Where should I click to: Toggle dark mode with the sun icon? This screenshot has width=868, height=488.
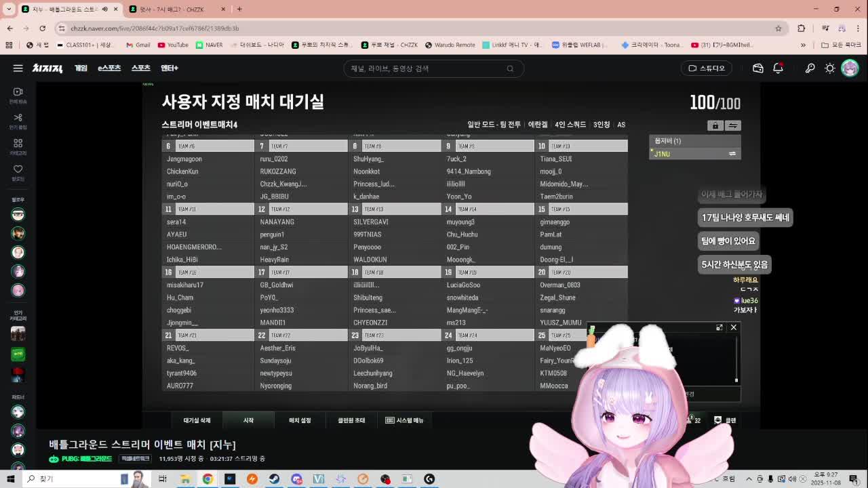tap(829, 68)
